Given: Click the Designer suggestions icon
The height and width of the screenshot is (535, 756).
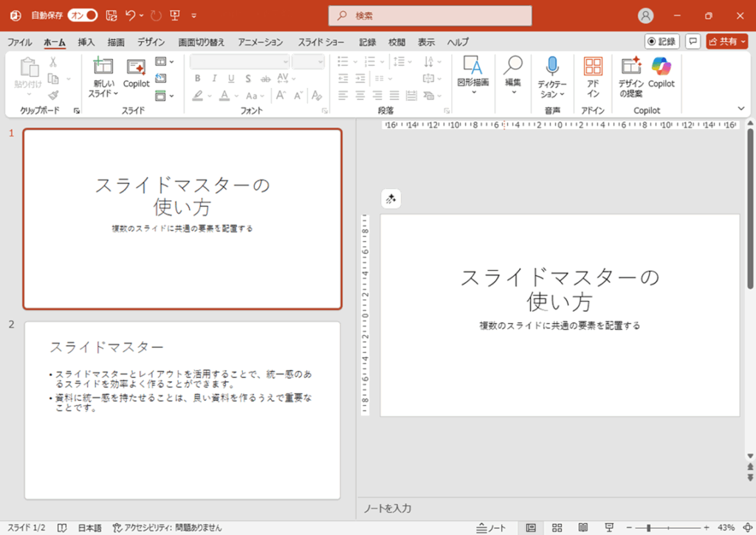Looking at the screenshot, I should (x=630, y=66).
